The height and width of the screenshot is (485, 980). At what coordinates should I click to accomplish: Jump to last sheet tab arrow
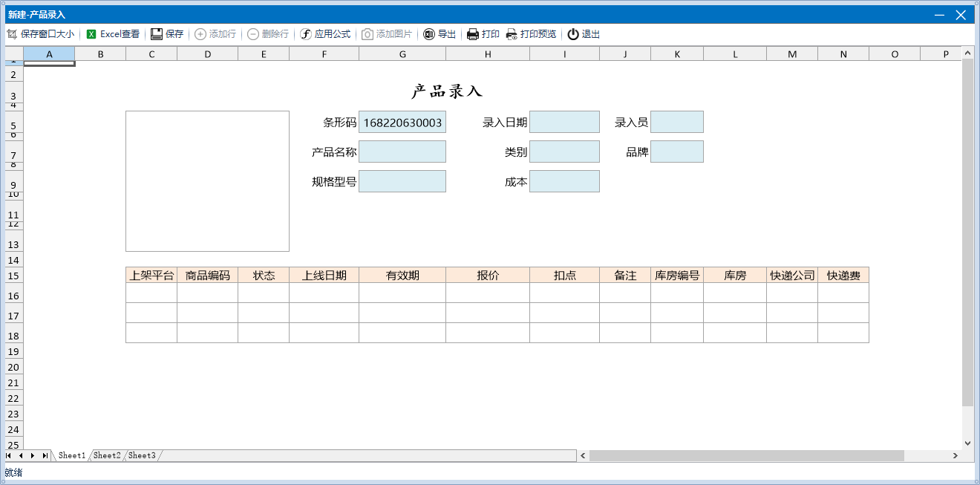point(45,455)
